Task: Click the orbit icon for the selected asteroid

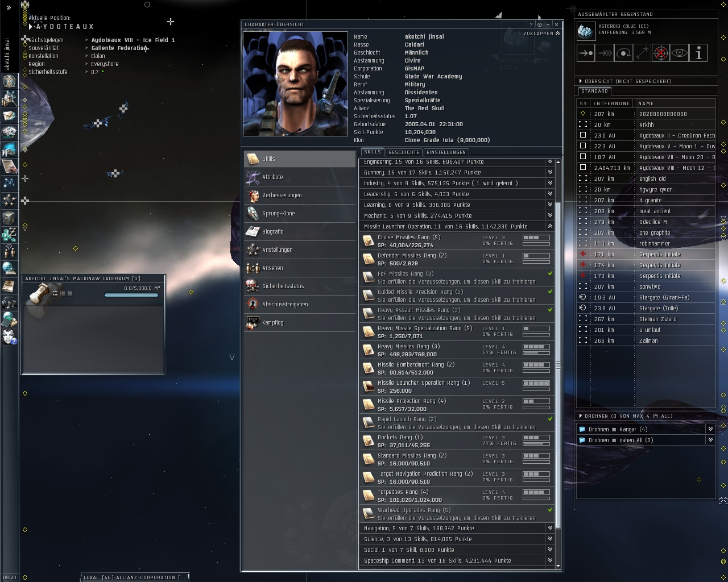Action: tap(623, 53)
